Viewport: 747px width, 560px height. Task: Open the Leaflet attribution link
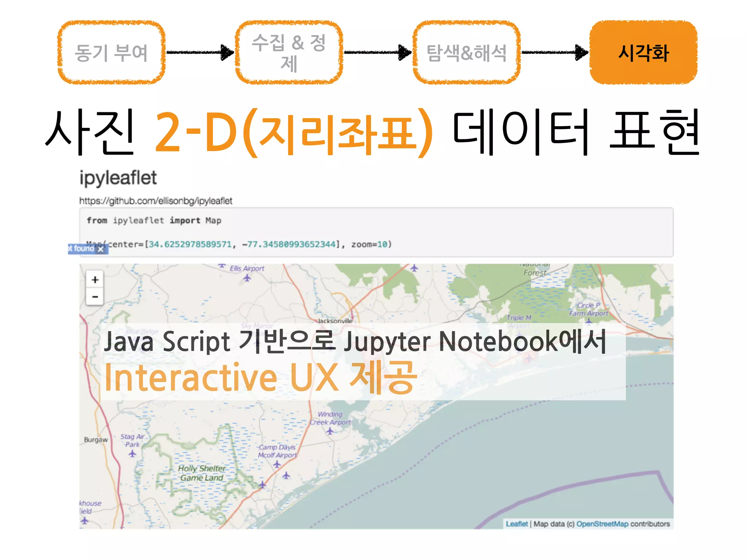tap(516, 524)
